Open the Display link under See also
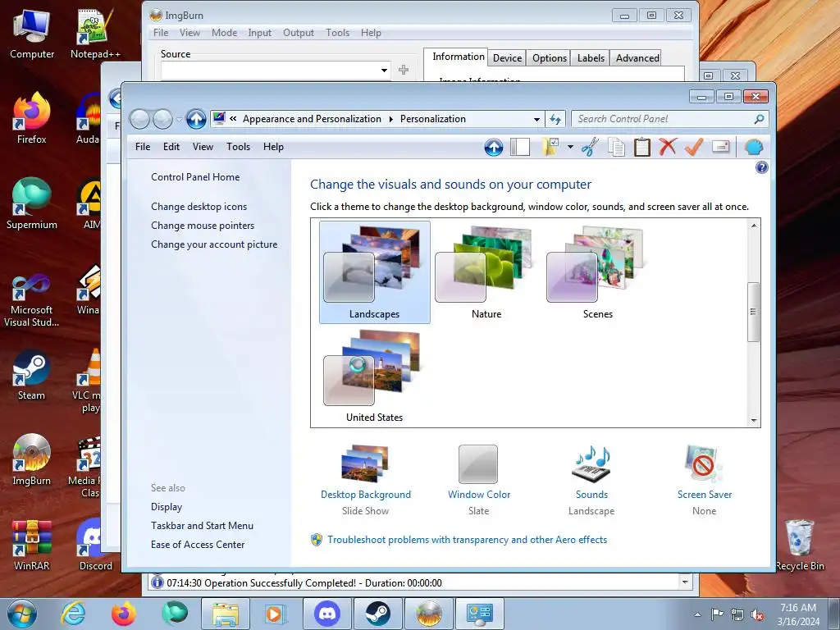The height and width of the screenshot is (630, 840). [x=167, y=507]
